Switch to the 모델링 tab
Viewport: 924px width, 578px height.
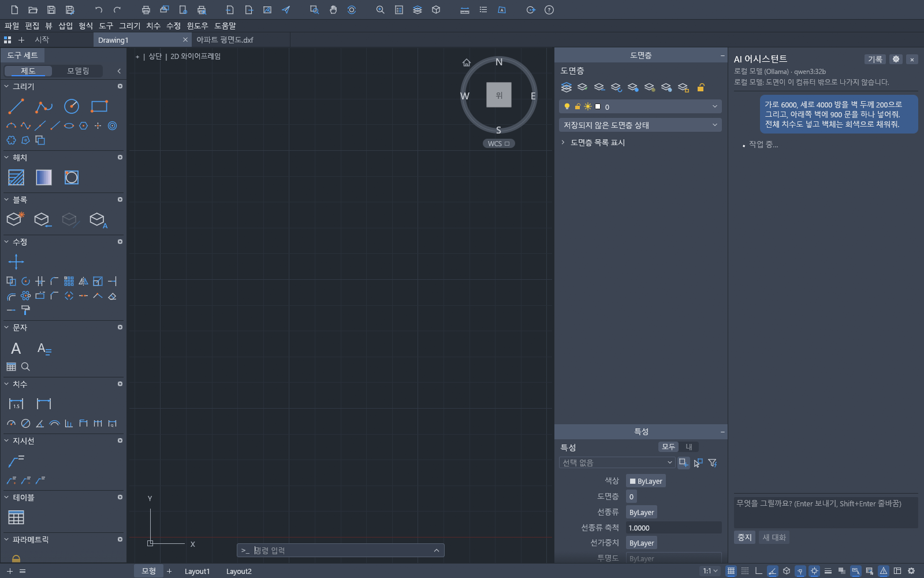tap(78, 71)
